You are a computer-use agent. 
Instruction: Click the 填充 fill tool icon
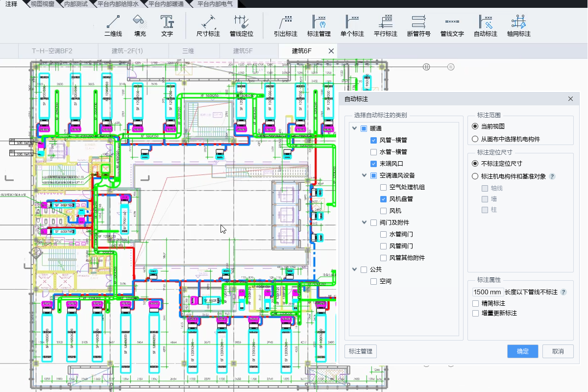click(140, 26)
